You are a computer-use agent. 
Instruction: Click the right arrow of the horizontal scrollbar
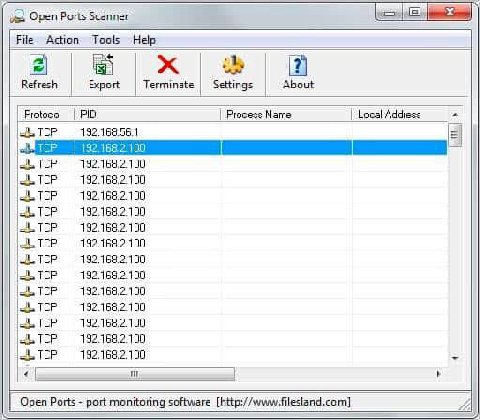coord(439,374)
